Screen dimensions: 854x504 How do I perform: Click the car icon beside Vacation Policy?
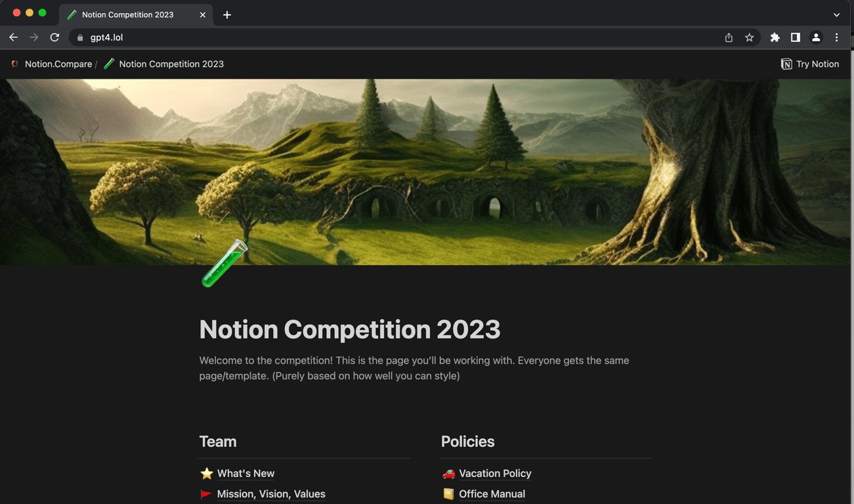pos(449,473)
